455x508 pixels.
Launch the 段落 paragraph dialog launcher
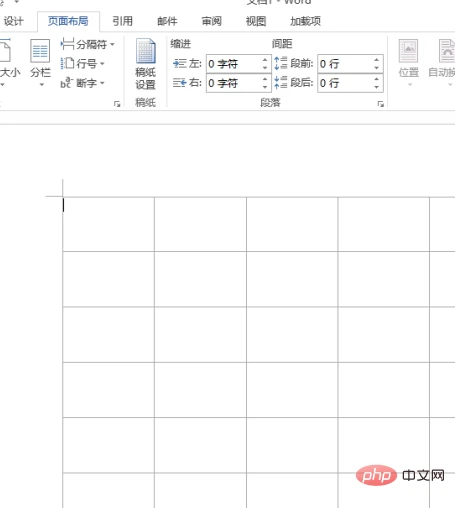pos(380,104)
